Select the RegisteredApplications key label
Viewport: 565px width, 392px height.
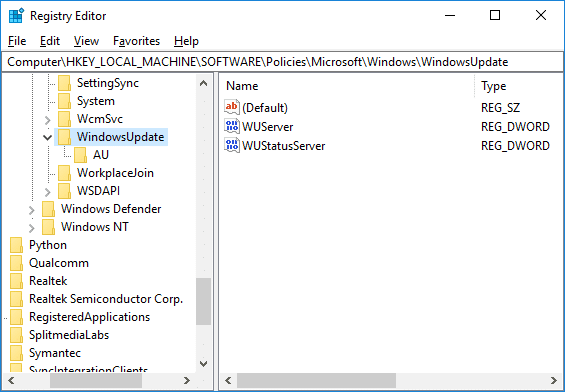pos(89,317)
